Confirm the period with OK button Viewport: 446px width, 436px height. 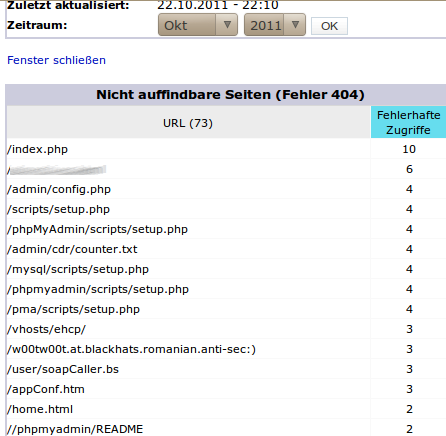click(329, 26)
